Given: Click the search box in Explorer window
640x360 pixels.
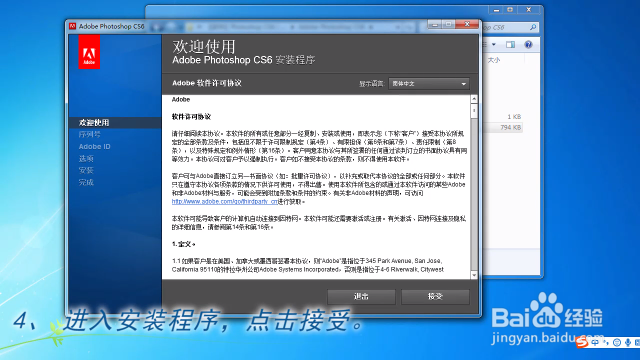Looking at the screenshot, I should click(510, 27).
